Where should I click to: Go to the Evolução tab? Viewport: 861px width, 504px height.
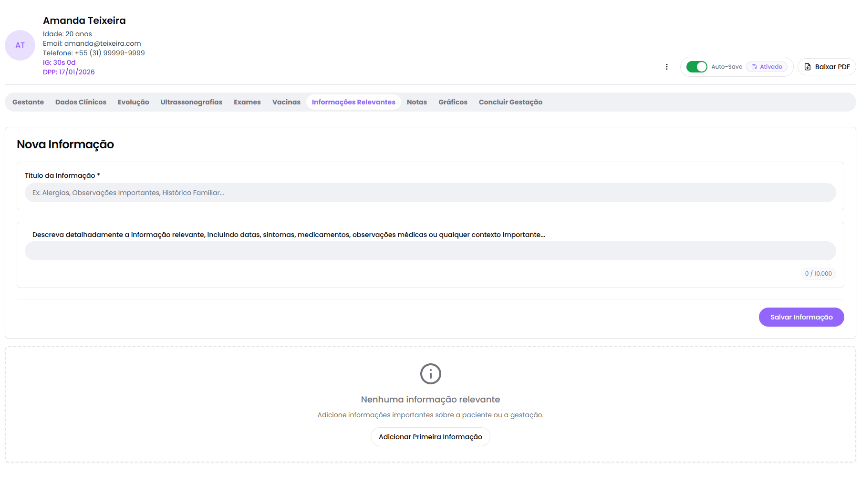click(133, 102)
